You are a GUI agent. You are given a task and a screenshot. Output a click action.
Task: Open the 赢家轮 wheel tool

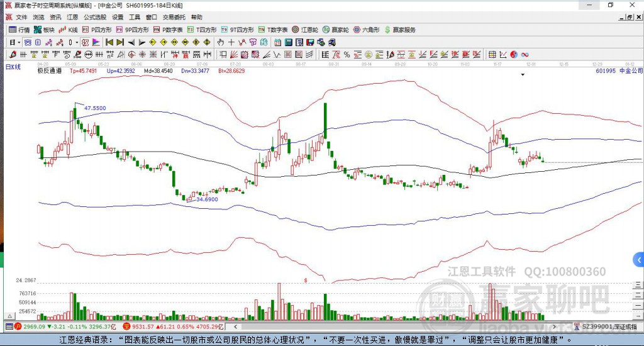[336, 30]
